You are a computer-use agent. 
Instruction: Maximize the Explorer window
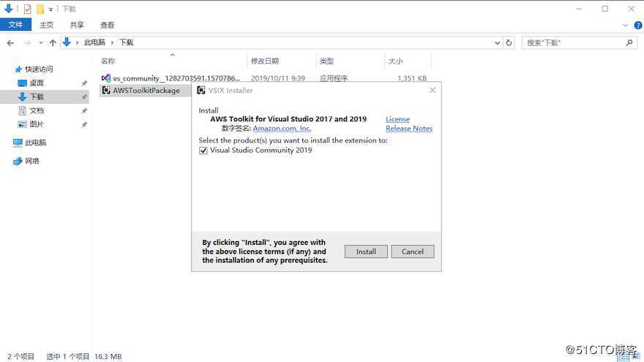pos(605,9)
